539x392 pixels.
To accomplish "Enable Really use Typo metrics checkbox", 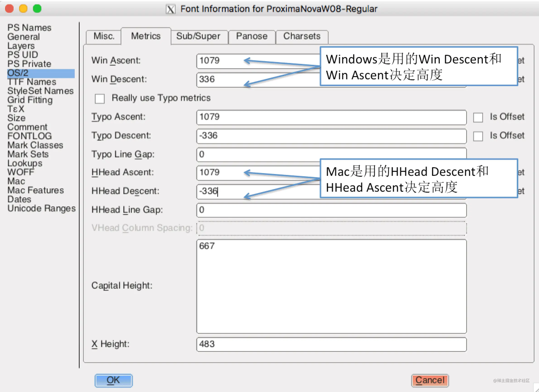I will (x=100, y=99).
